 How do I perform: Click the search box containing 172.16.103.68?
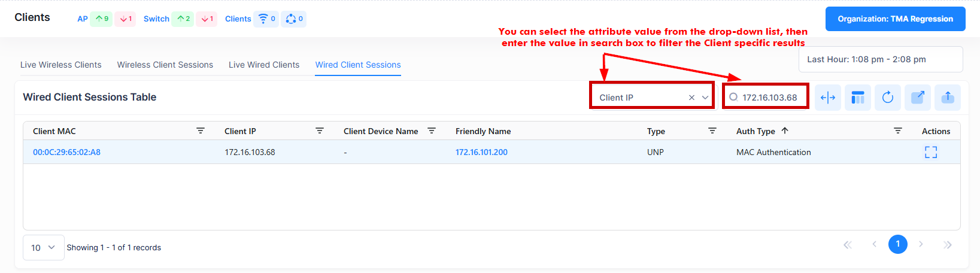coord(770,98)
